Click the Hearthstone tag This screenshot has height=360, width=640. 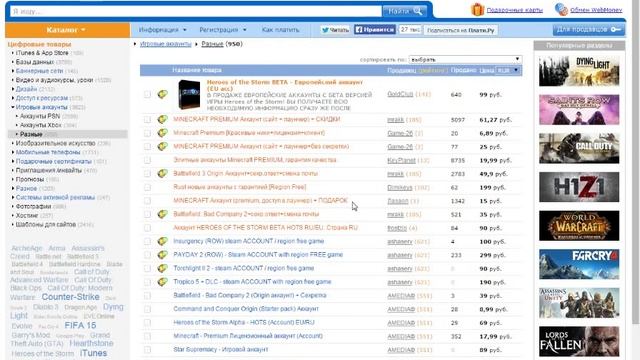click(91, 343)
